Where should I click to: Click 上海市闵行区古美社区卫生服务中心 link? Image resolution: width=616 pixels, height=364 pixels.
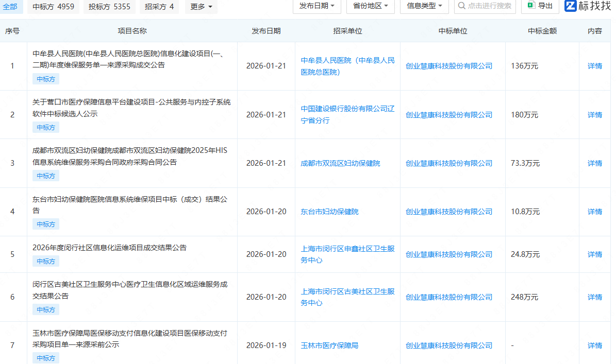point(347,297)
